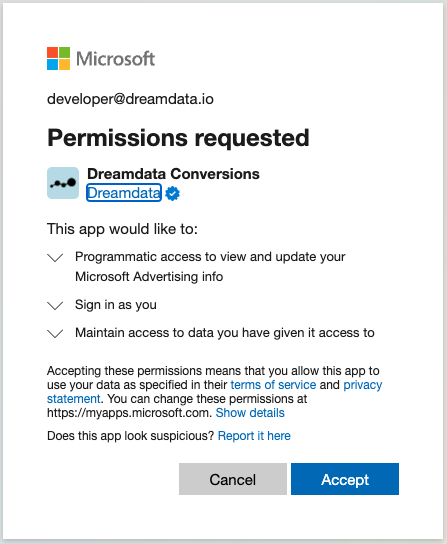The height and width of the screenshot is (544, 447).
Task: Accept the requested permissions
Action: [x=345, y=479]
